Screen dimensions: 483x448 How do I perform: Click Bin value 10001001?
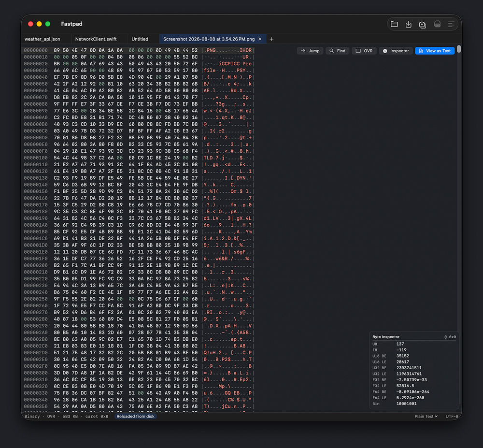[406, 404]
